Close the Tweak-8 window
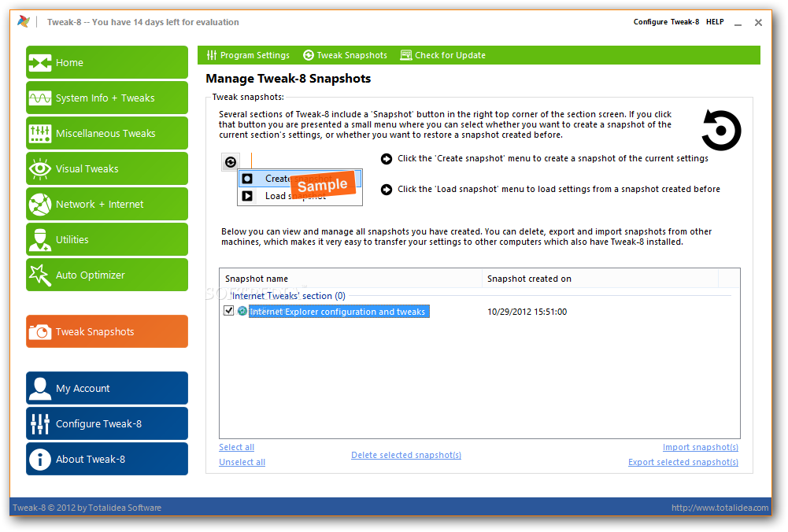Image resolution: width=788 pixels, height=532 pixels. click(758, 23)
